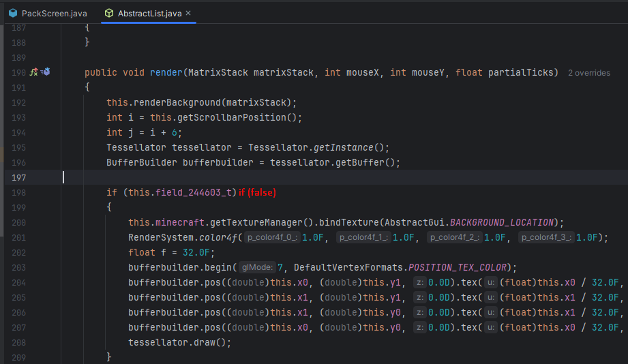Viewport: 628px width, 364px height.
Task: Click 'color4f' method on line 201
Action: pyautogui.click(x=218, y=237)
